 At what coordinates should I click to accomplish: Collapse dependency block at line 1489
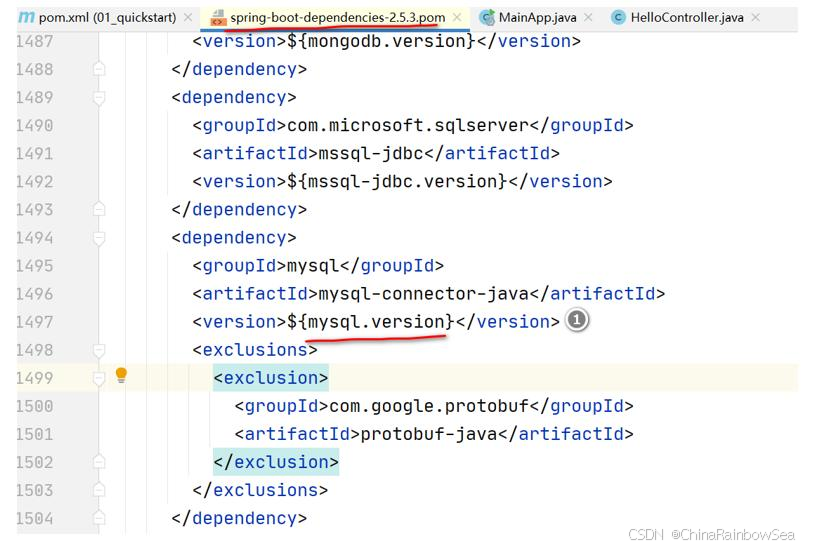[x=99, y=98]
